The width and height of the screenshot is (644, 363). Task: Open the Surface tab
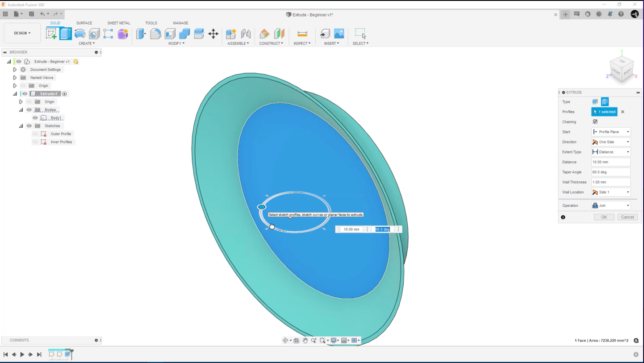point(84,23)
